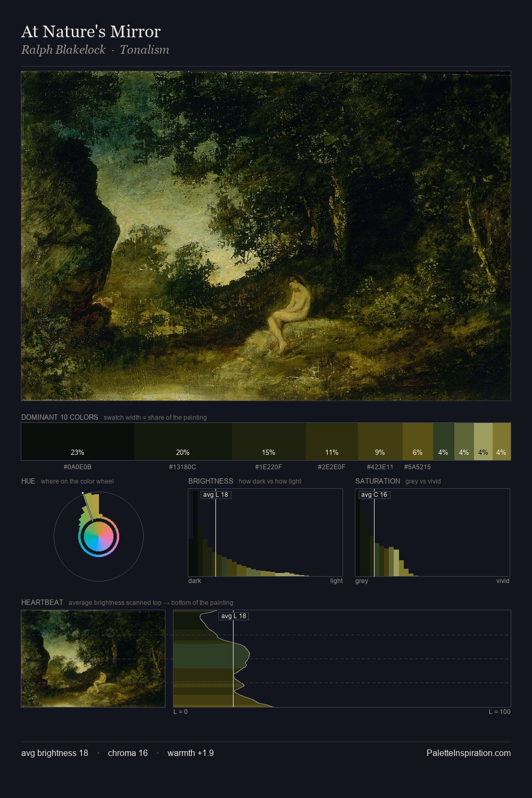Open the PaletteInspiration.com link
Viewport: 532px width, 798px height.
tap(469, 753)
